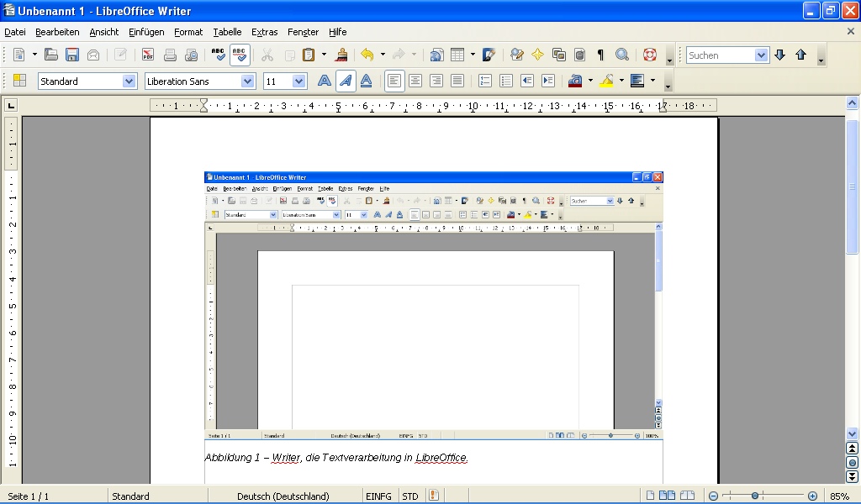861x504 pixels.
Task: Apply the font color swatch
Action: click(x=575, y=81)
